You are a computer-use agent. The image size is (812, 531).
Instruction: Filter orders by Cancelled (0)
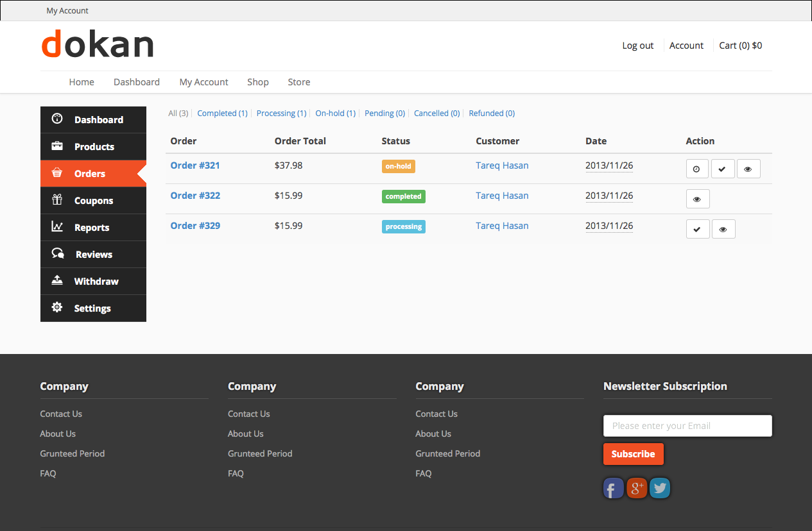coord(436,114)
